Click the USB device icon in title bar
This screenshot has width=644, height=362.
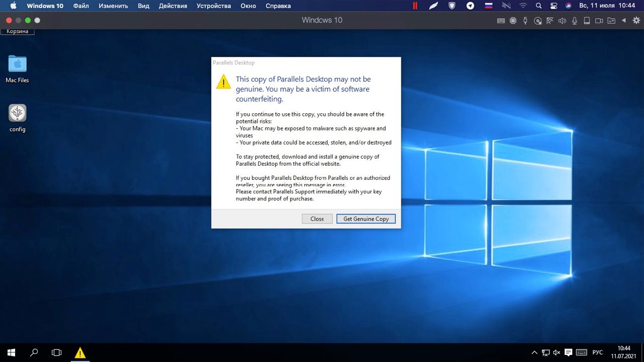525,21
